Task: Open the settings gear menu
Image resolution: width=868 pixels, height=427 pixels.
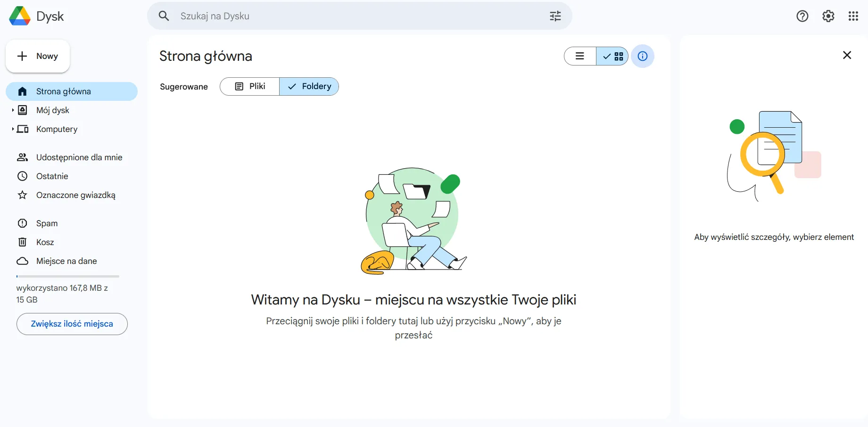Action: point(828,16)
